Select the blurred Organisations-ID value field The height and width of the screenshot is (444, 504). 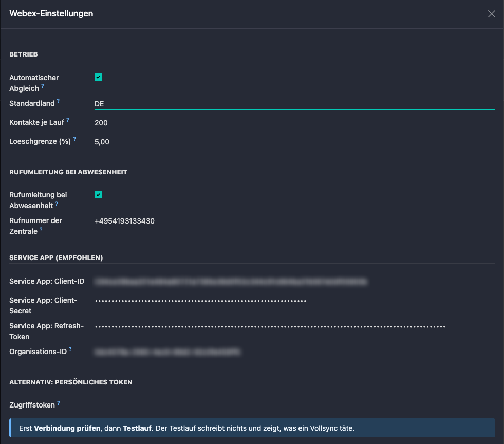pos(295,352)
